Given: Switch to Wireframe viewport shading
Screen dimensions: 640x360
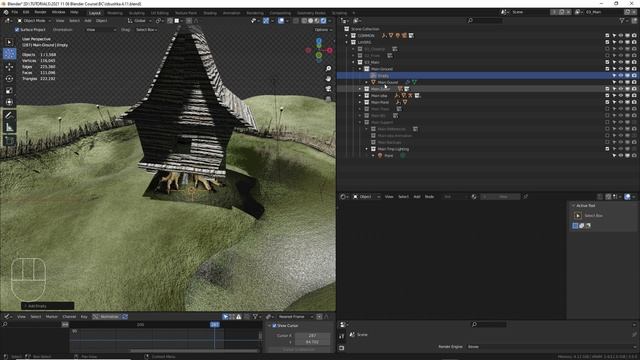Looking at the screenshot, I should (304, 20).
